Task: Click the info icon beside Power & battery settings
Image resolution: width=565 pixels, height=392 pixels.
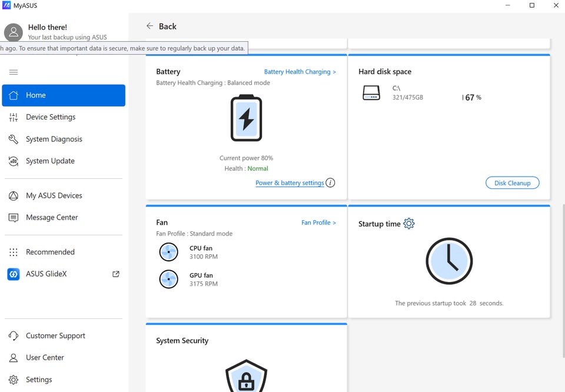Action: click(x=330, y=182)
